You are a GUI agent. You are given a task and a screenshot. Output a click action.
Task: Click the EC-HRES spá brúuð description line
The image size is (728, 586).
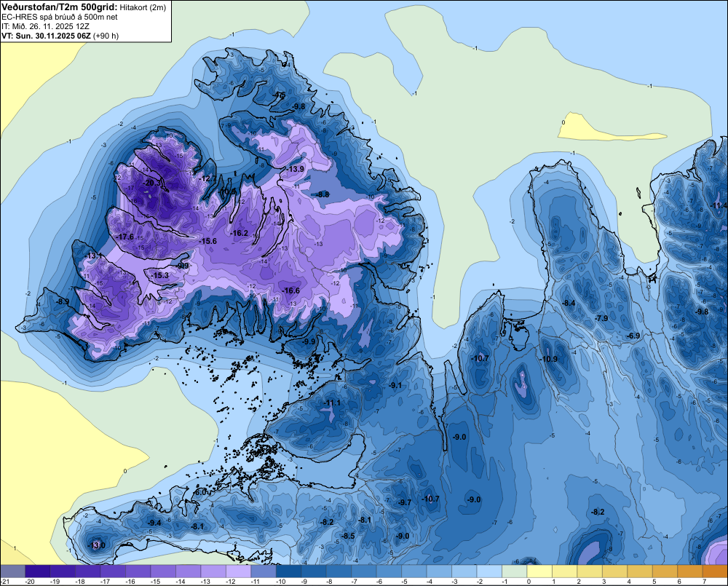[60, 17]
